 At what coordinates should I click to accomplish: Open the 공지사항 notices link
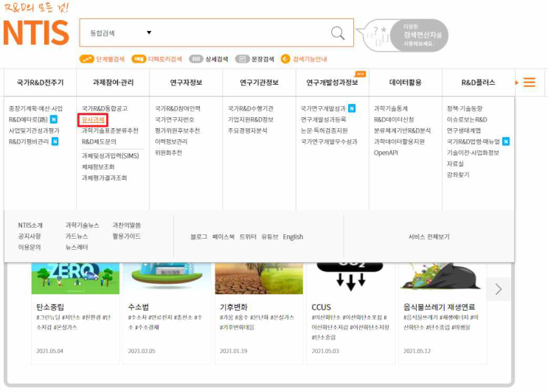(30, 237)
